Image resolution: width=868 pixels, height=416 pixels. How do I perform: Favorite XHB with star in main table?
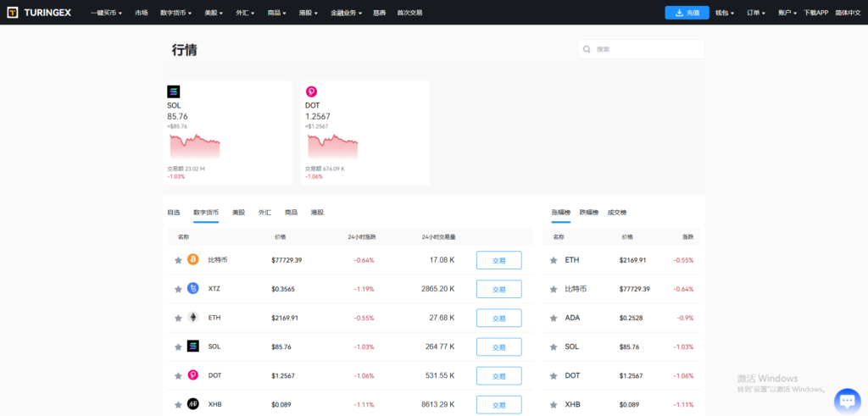[178, 404]
